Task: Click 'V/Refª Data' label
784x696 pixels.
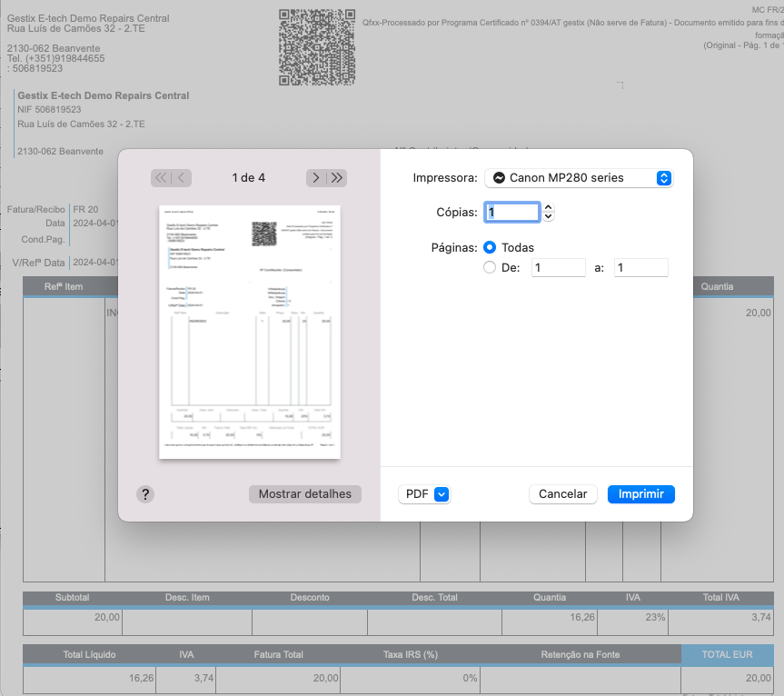Action: tap(38, 263)
